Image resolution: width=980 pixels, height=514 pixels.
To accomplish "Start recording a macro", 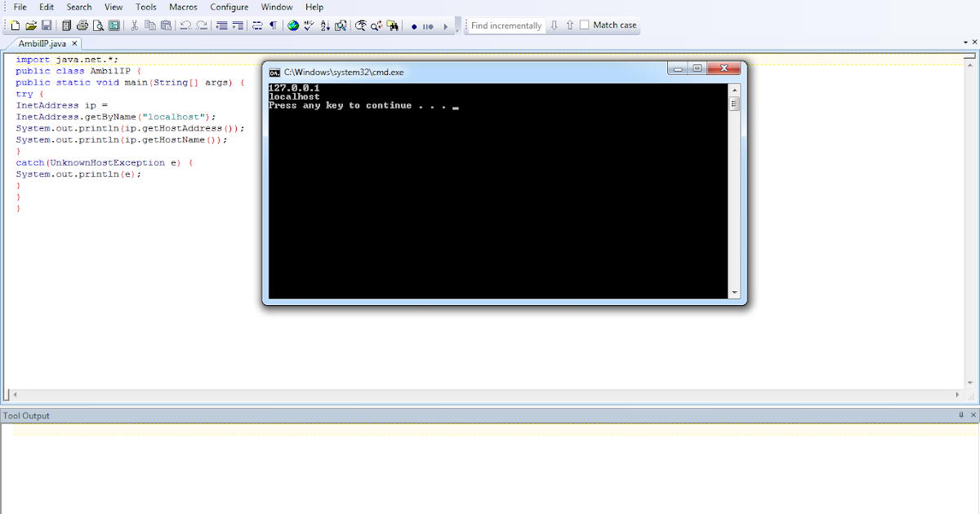I will click(x=416, y=25).
